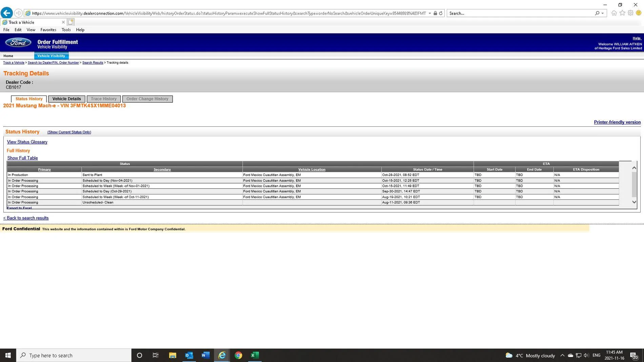
Task: Click the taskbar 'Type here to search' box
Action: [74, 355]
